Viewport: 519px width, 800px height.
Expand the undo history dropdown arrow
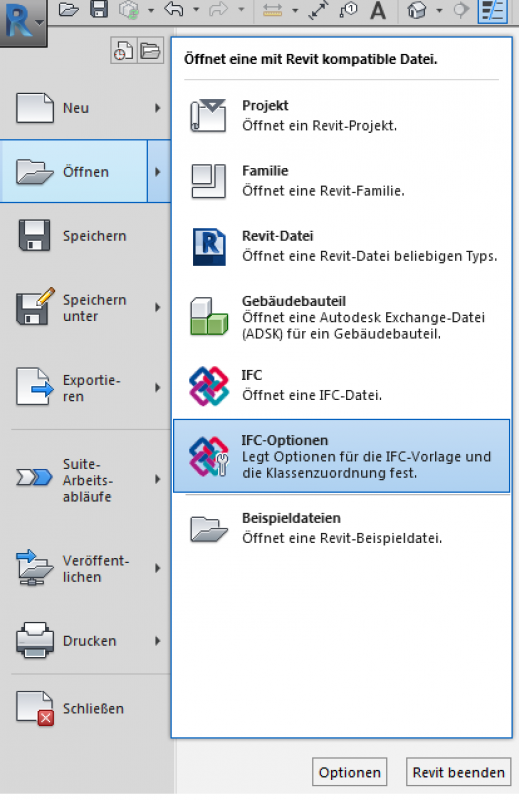coord(196,10)
